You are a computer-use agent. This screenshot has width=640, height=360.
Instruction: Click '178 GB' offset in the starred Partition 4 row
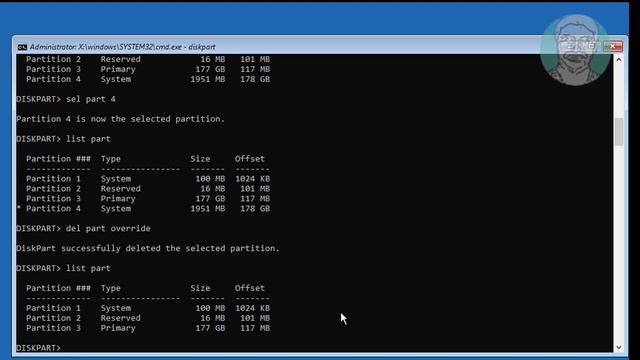(255, 209)
